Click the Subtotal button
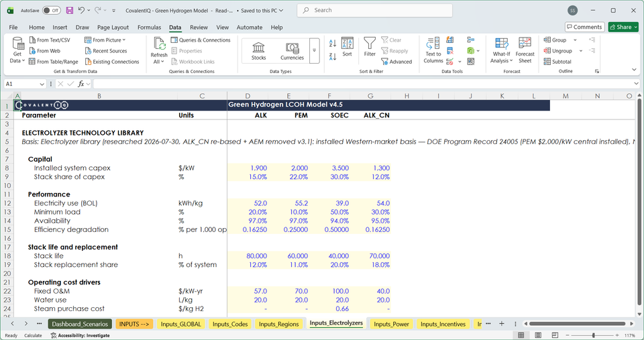Image resolution: width=644 pixels, height=340 pixels. coord(557,62)
